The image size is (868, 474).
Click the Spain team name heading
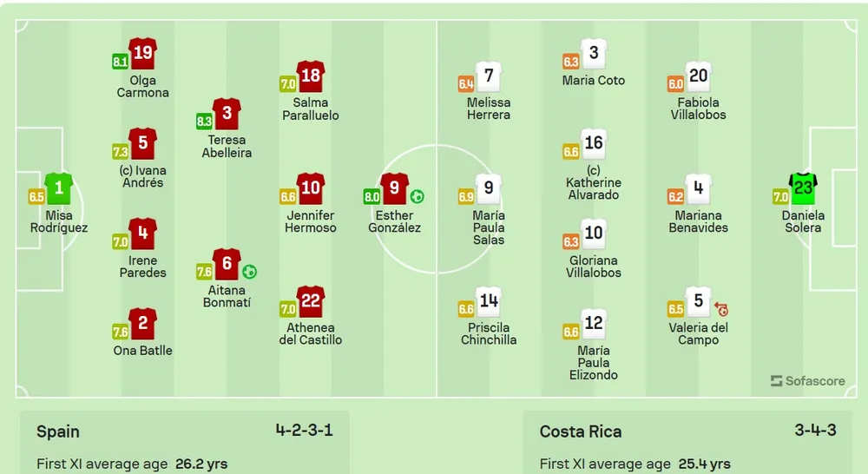click(58, 431)
